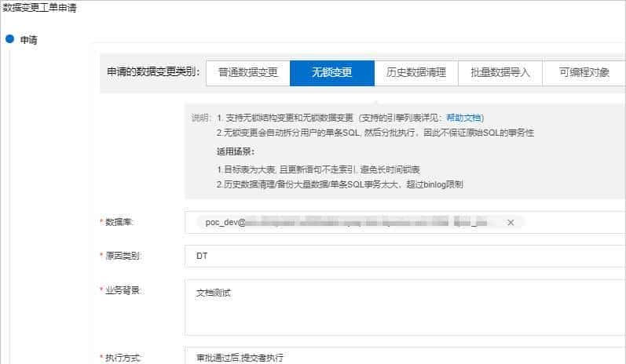The width and height of the screenshot is (626, 364).
Task: Open the 帮助文档 help link
Action: coord(463,118)
